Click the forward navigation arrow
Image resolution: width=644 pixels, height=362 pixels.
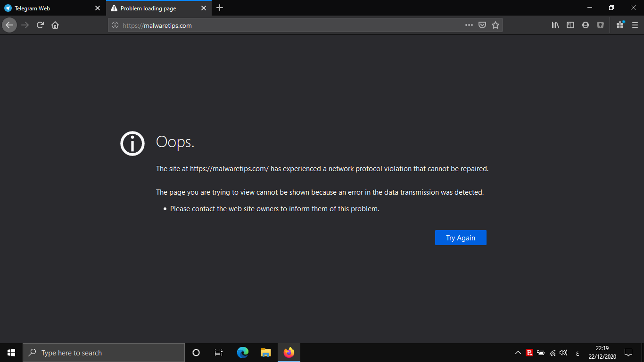tap(25, 25)
